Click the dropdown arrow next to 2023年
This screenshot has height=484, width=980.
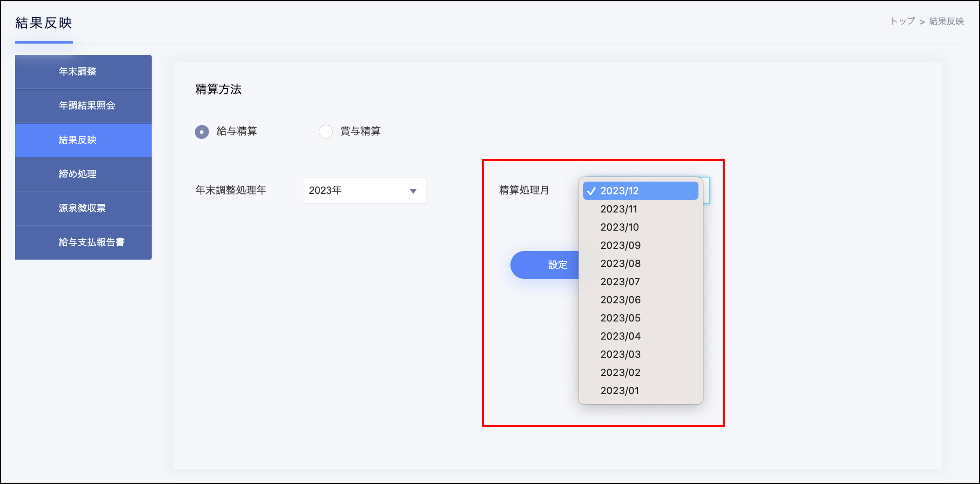[413, 191]
